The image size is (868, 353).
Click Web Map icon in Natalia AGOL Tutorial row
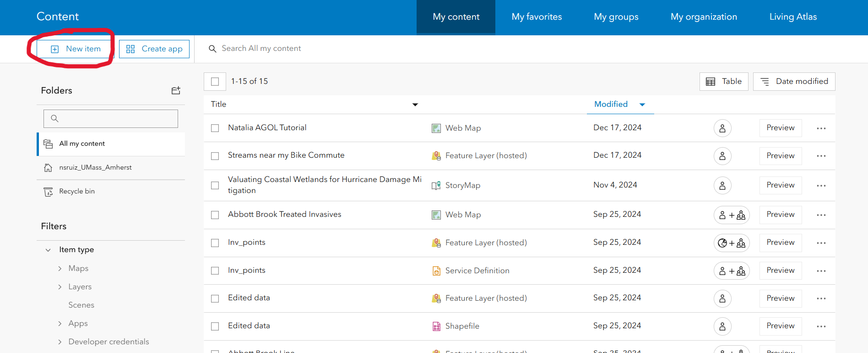pos(436,128)
